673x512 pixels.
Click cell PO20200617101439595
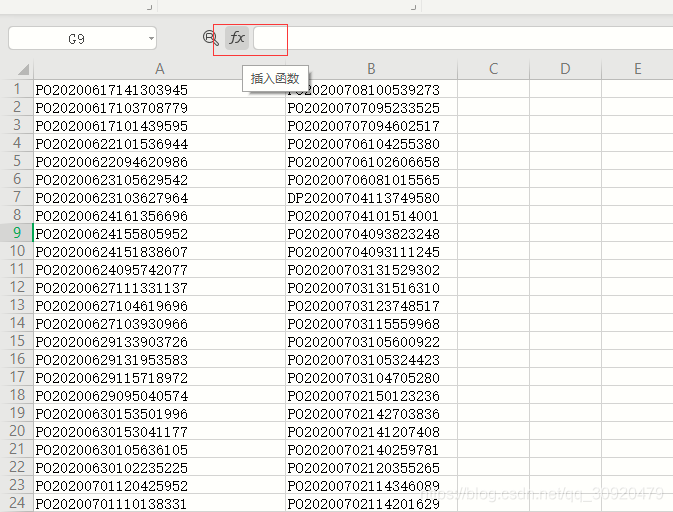[x=160, y=125]
